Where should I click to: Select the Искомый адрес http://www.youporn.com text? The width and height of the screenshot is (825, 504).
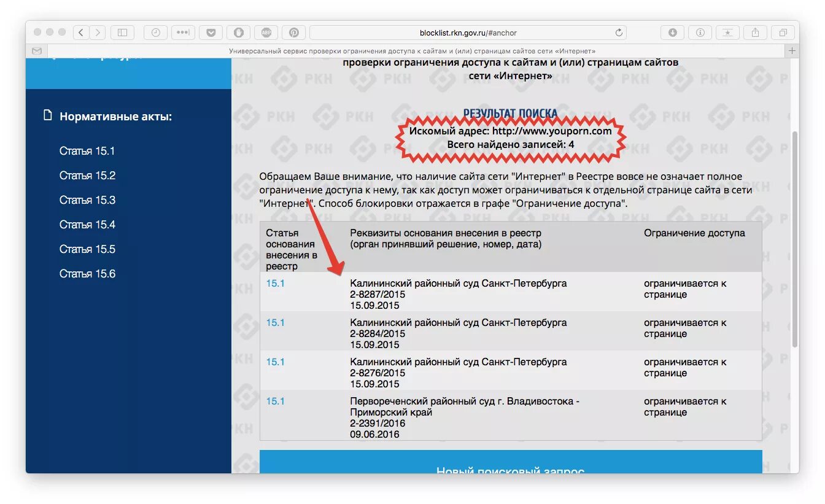pos(511,131)
